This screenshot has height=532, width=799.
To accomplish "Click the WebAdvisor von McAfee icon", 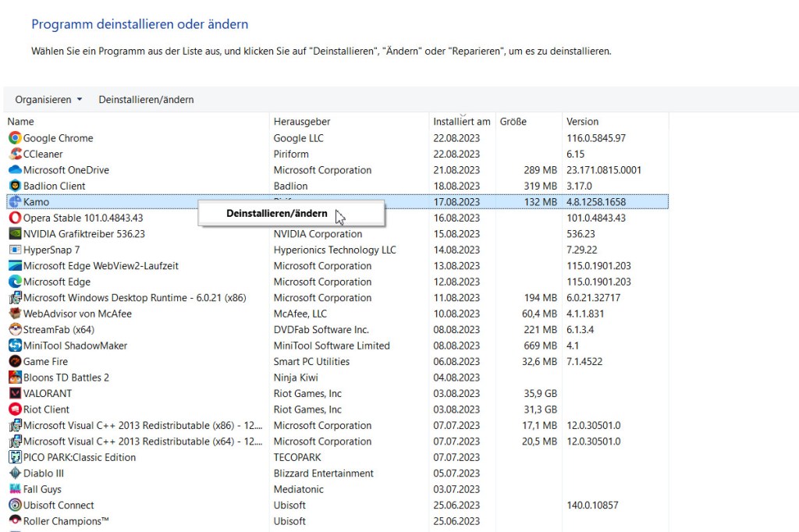I will point(16,314).
